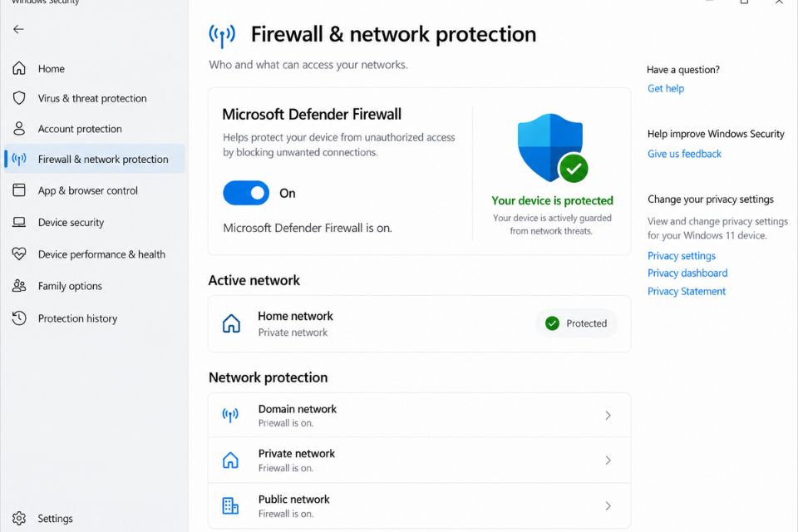The image size is (798, 532).
Task: Click "Help improve Windows Security" heading
Action: pos(716,134)
